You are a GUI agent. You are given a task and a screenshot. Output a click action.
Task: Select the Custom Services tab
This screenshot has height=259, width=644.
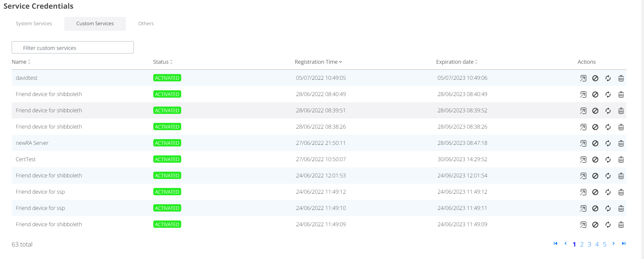95,24
